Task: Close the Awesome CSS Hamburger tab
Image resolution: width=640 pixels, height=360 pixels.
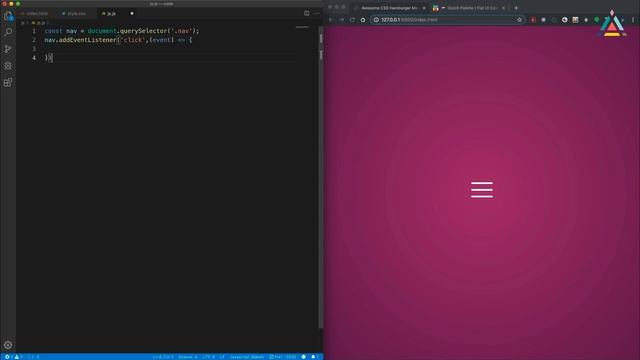Action: (x=424, y=8)
